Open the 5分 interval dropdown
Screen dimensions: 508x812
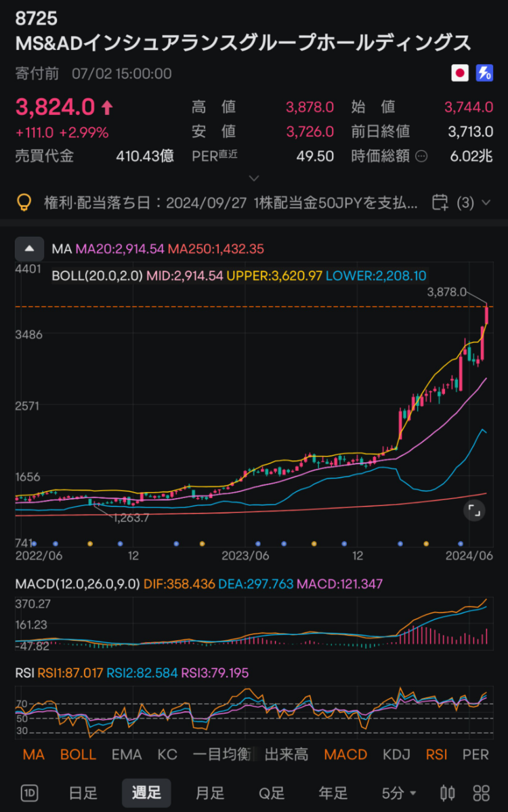[399, 793]
